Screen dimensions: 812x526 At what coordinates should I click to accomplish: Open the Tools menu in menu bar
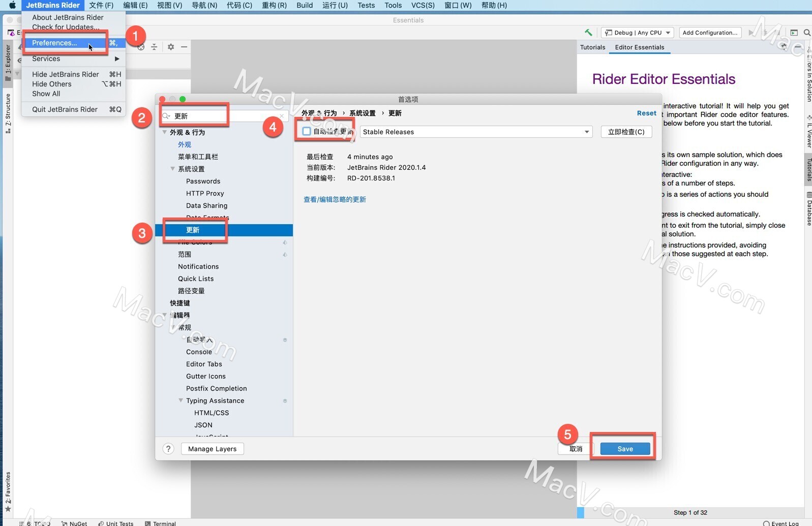click(393, 5)
